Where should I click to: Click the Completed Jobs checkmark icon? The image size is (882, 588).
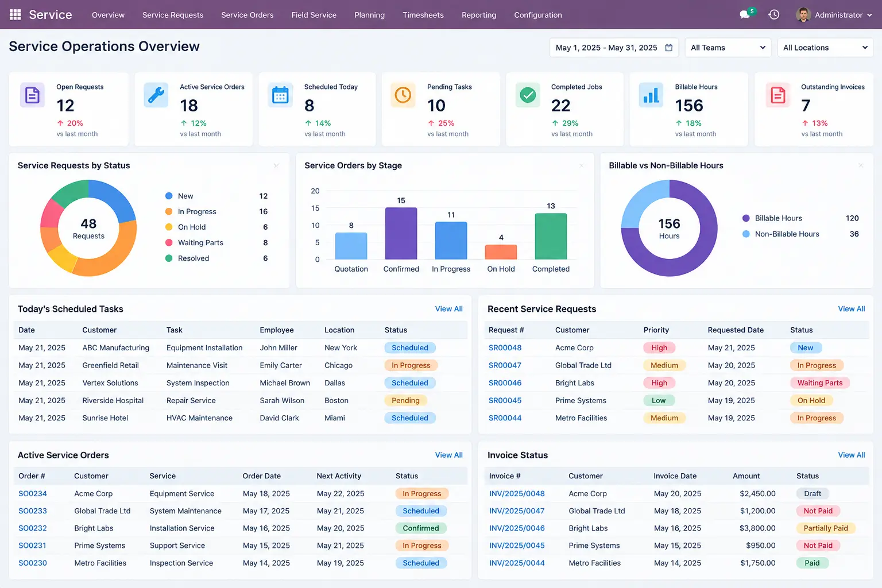pos(528,95)
